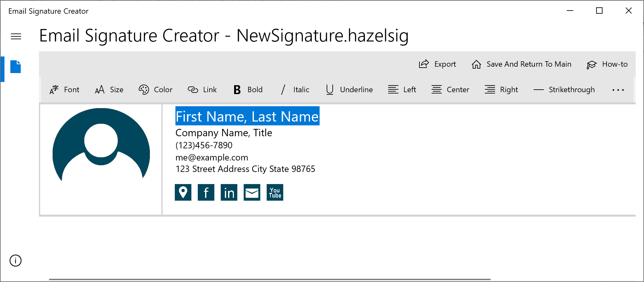Align text Center

tap(450, 90)
